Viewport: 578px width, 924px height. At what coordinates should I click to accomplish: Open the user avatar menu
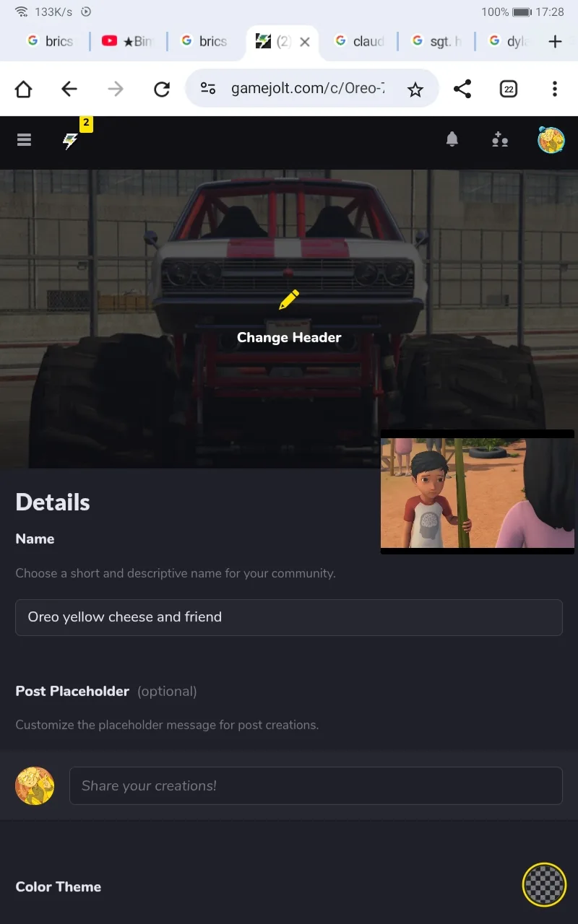(551, 140)
